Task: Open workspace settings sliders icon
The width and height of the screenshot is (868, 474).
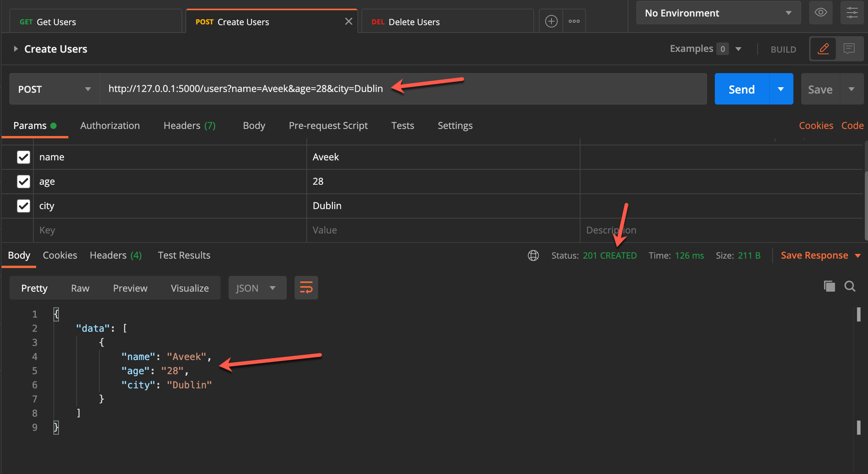Action: point(852,12)
